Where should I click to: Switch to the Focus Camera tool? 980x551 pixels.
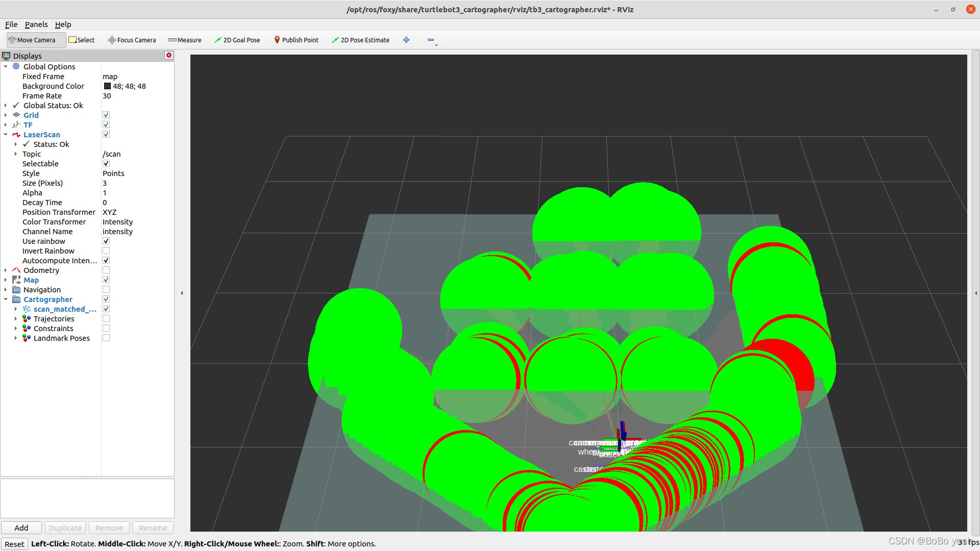(132, 40)
